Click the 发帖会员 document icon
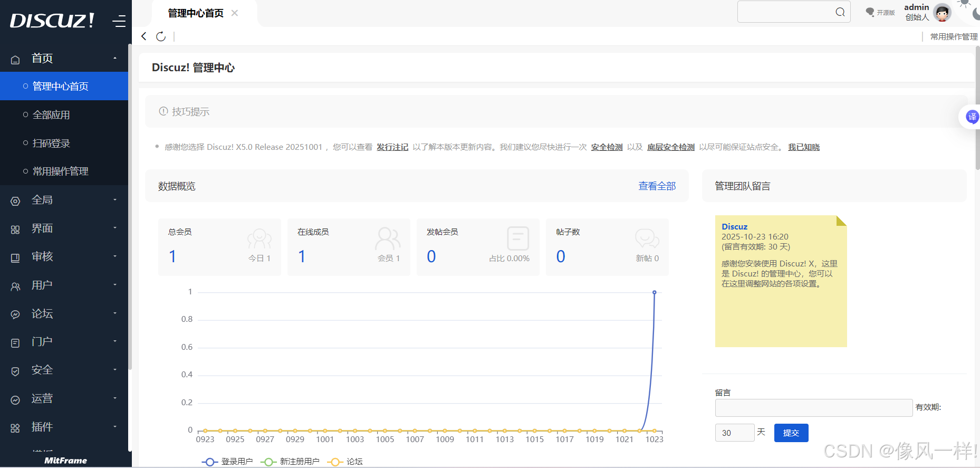Image resolution: width=980 pixels, height=468 pixels. [x=518, y=238]
